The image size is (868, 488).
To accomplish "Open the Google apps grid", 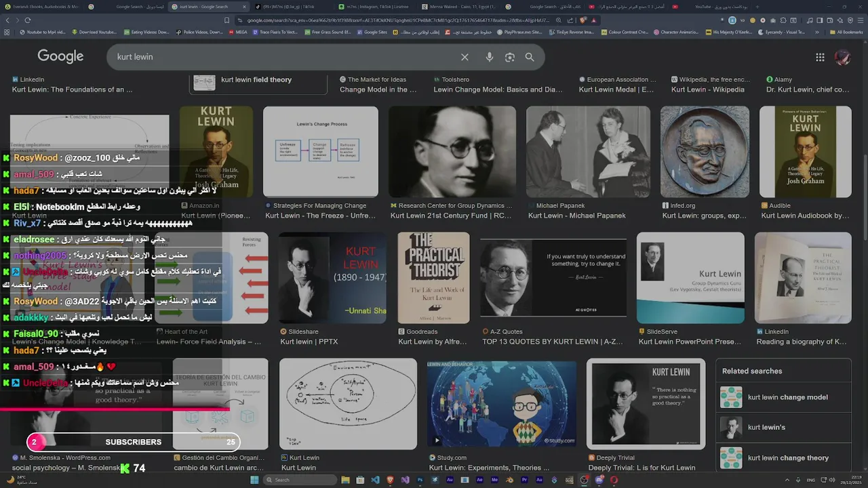I will 820,57.
